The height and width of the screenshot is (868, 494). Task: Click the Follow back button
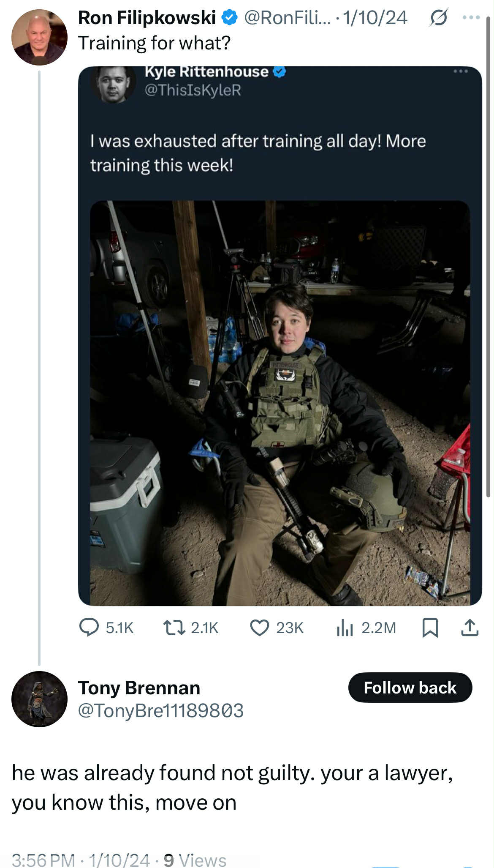click(410, 688)
